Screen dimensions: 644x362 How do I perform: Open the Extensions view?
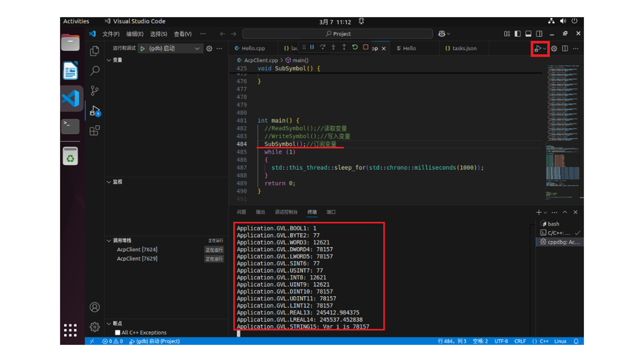click(x=95, y=130)
